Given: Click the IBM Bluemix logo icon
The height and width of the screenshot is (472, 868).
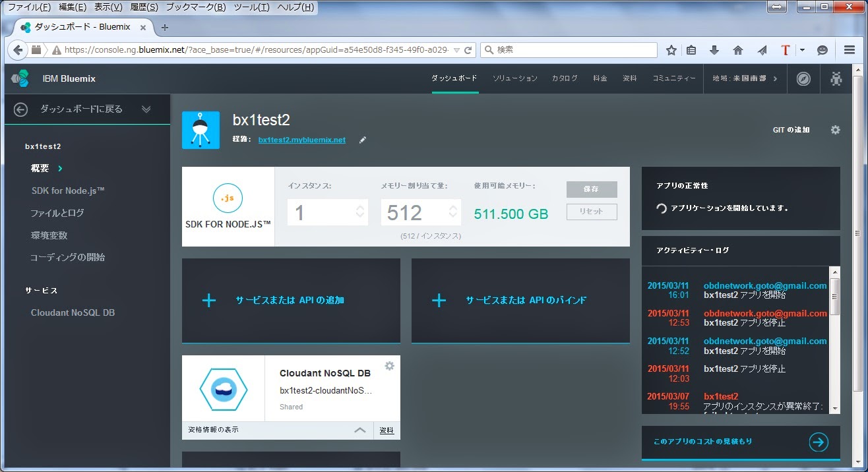Looking at the screenshot, I should coord(20,78).
